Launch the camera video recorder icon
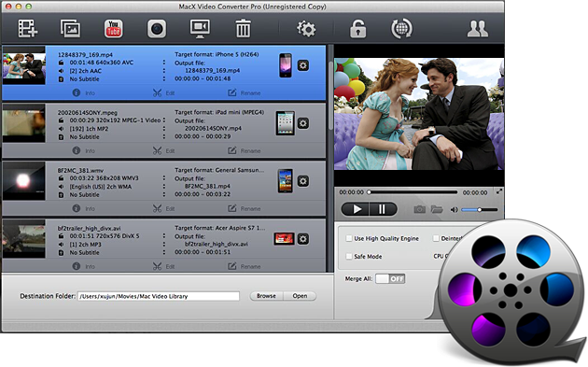The height and width of the screenshot is (367, 588). point(157,29)
